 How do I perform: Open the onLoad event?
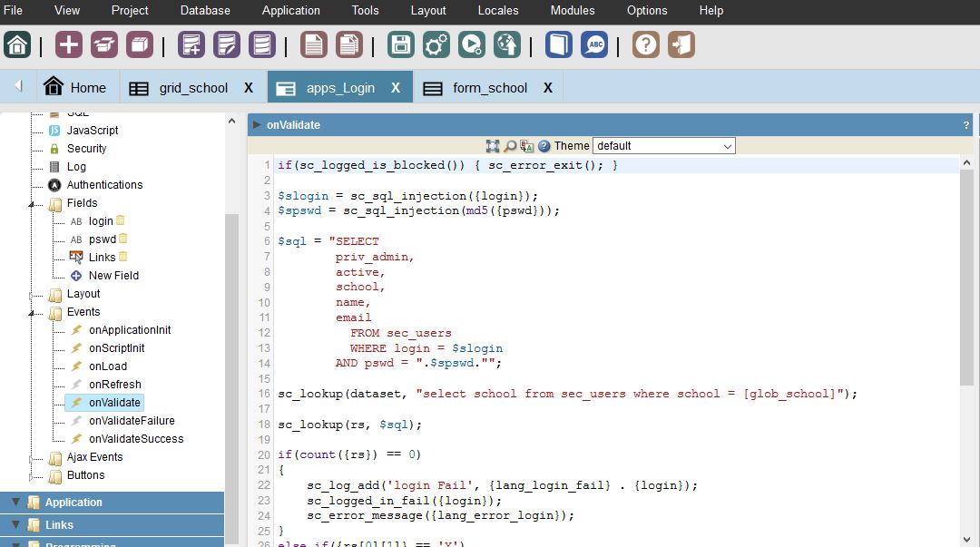pos(107,366)
